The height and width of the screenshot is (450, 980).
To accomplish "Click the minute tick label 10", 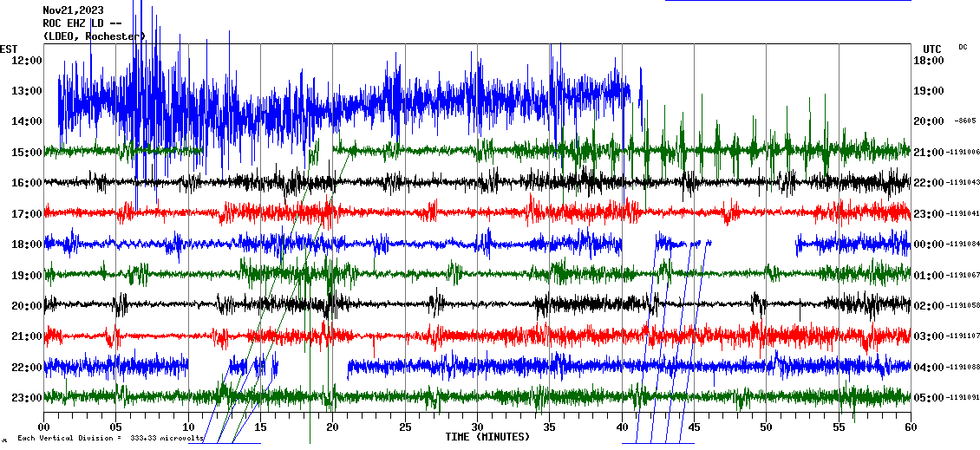I will 188,427.
